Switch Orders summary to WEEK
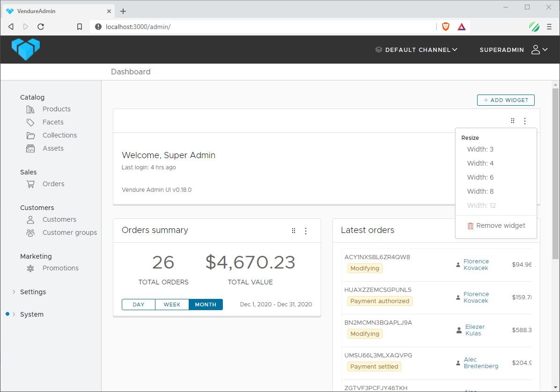 pos(172,305)
